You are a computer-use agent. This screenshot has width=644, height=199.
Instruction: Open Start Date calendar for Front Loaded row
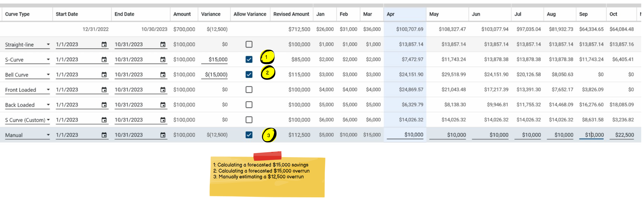pos(104,90)
